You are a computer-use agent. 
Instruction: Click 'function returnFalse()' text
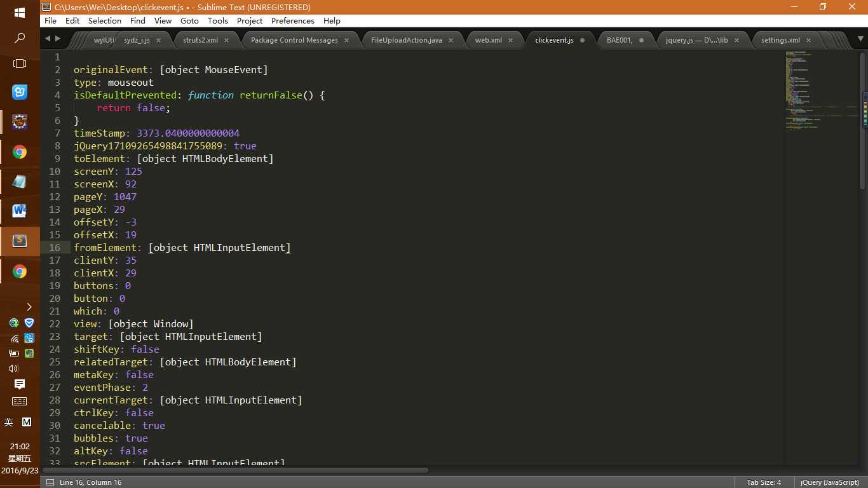coord(251,95)
